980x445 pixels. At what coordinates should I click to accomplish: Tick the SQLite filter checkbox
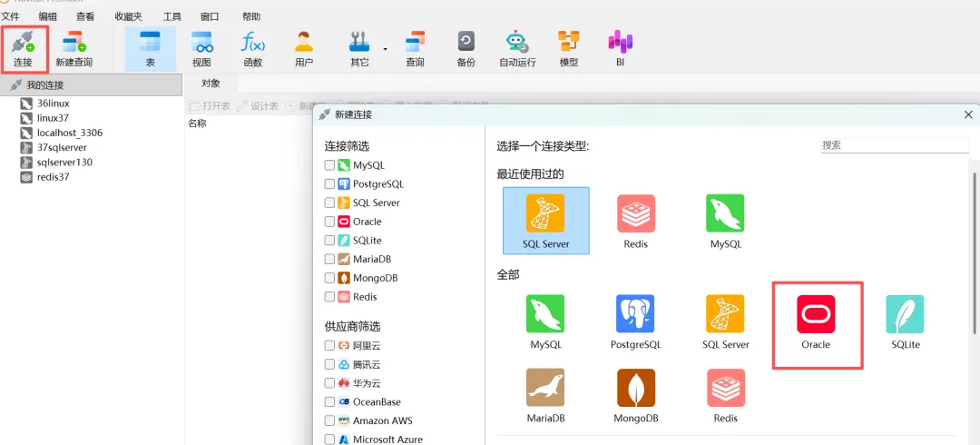(x=329, y=241)
